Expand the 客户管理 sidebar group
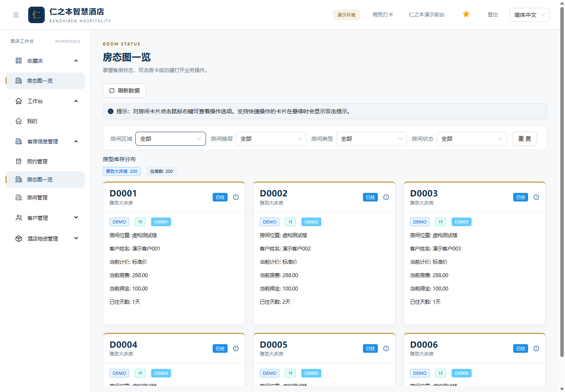This screenshot has width=565, height=392. [x=76, y=218]
